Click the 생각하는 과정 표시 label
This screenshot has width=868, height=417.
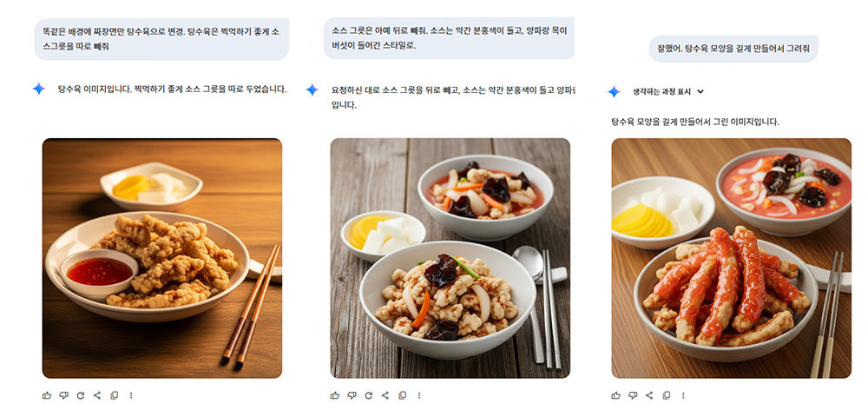pos(661,92)
